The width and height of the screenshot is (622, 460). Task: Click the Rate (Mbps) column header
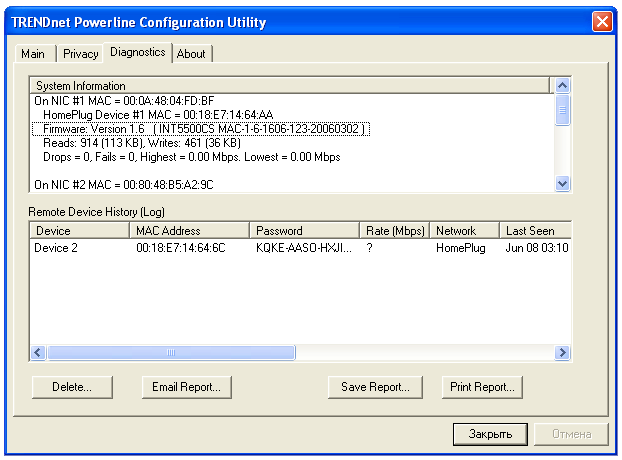394,231
